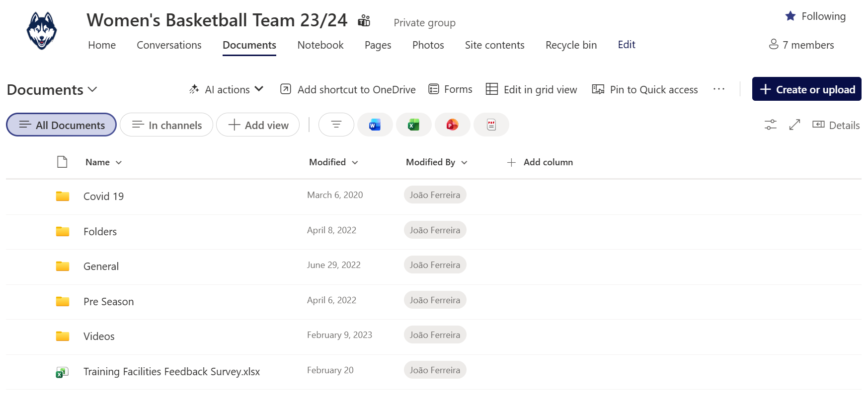The height and width of the screenshot is (402, 868).
Task: Filter documents by PDF file type
Action: pos(491,125)
